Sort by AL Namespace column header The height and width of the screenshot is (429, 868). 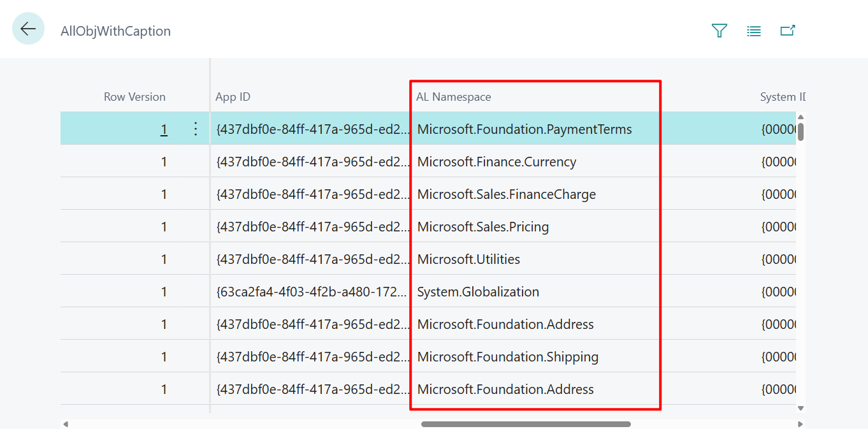click(453, 97)
